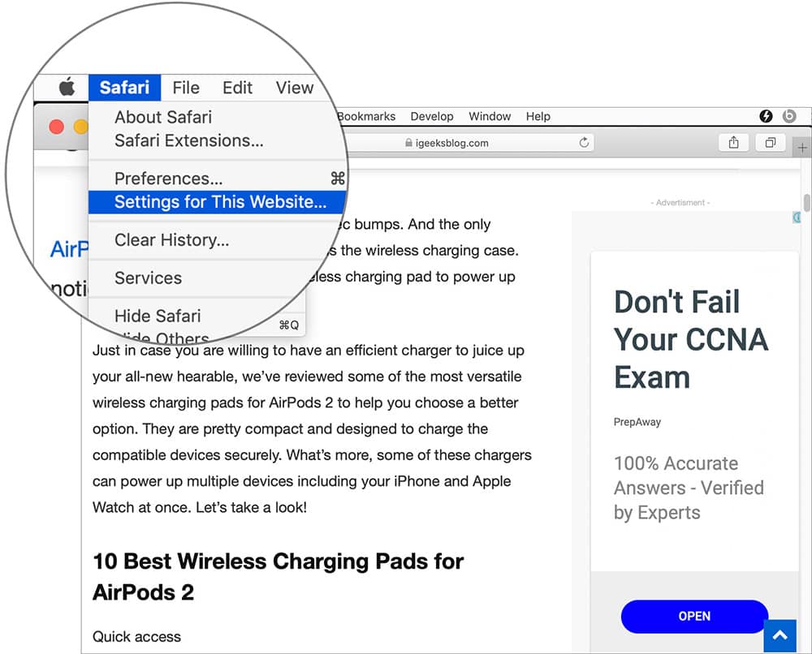This screenshot has height=654, width=812.
Task: Click the scroll-to-top arrow button
Action: (780, 635)
